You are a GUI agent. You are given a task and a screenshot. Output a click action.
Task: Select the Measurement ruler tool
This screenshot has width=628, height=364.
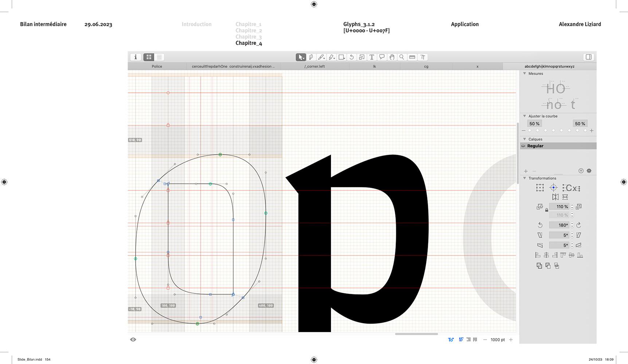pyautogui.click(x=412, y=57)
